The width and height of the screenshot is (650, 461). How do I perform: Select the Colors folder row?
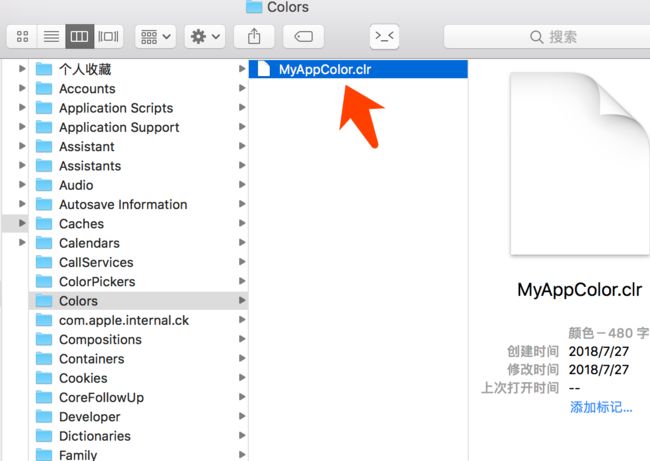point(138,301)
